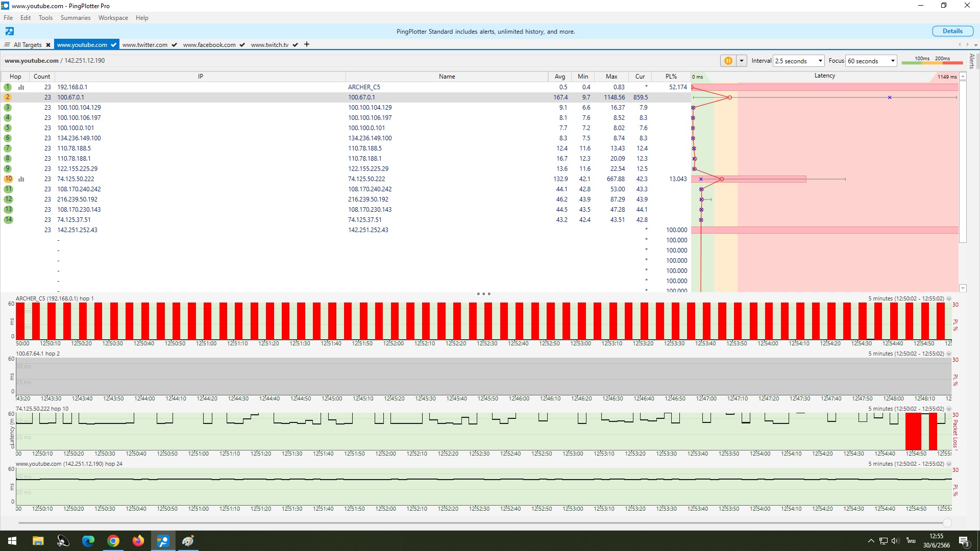Open the Summaries menu

click(75, 18)
